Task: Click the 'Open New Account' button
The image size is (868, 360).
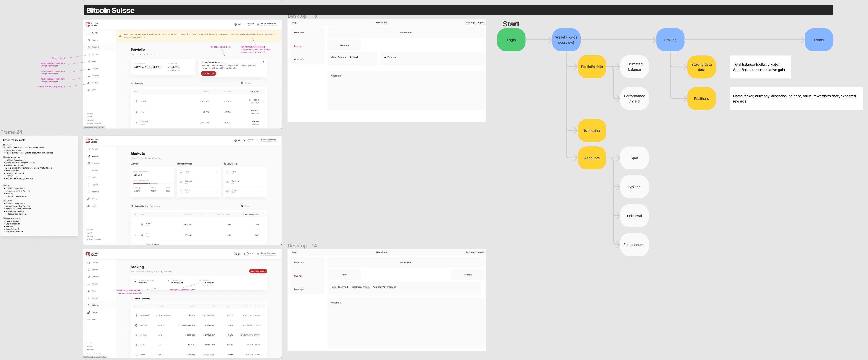Action: click(x=258, y=271)
